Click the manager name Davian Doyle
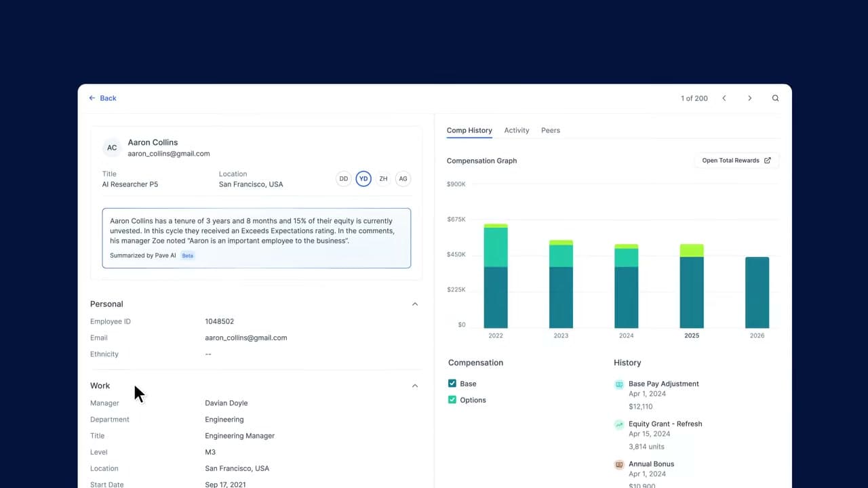The height and width of the screenshot is (488, 868). (226, 403)
